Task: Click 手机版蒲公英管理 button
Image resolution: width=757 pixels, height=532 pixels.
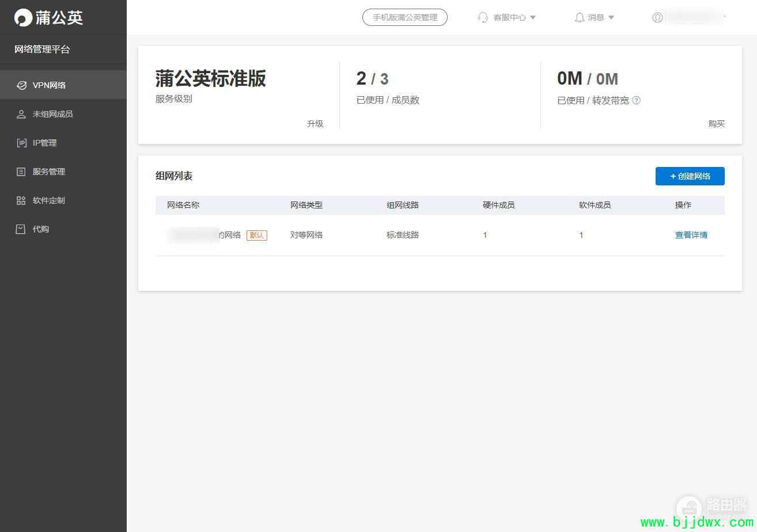Action: 405,17
